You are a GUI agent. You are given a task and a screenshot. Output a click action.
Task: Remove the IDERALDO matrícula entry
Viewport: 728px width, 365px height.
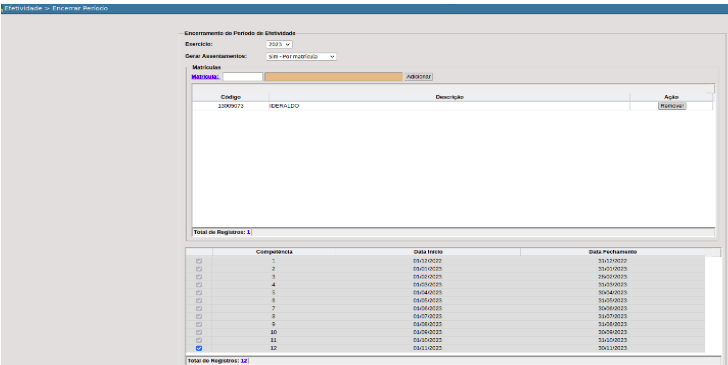[x=672, y=106]
